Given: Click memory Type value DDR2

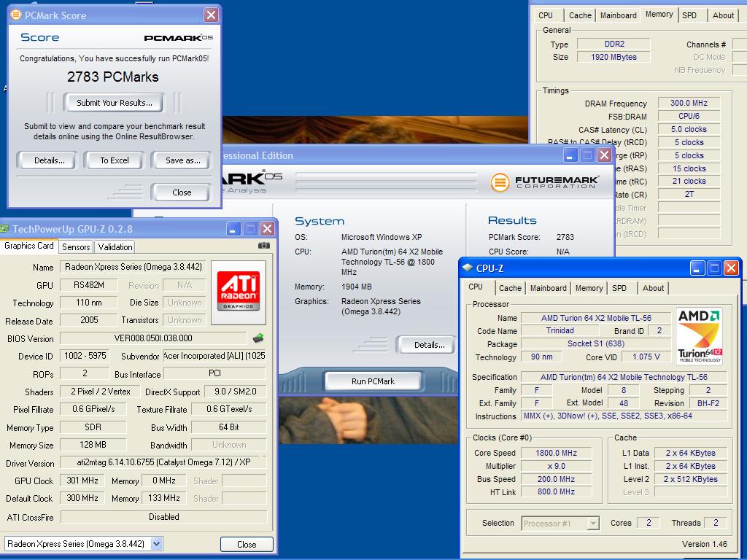Looking at the screenshot, I should click(x=614, y=44).
